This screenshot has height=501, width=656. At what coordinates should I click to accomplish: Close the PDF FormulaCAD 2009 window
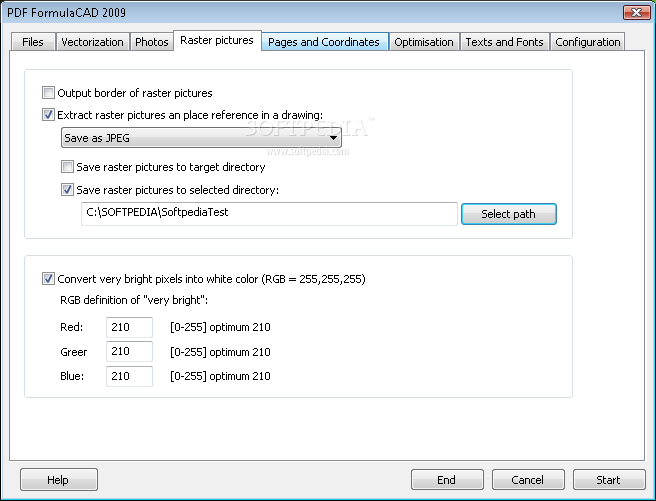(x=636, y=13)
